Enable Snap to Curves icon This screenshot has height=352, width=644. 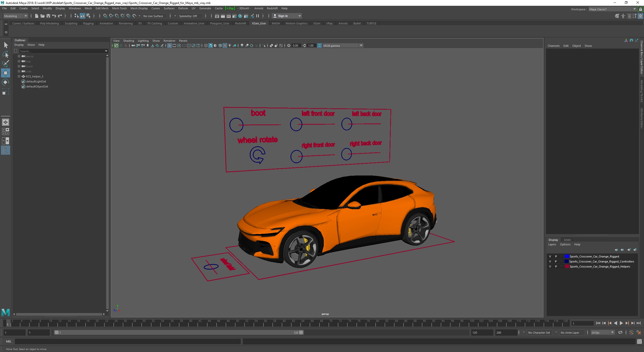(x=111, y=16)
